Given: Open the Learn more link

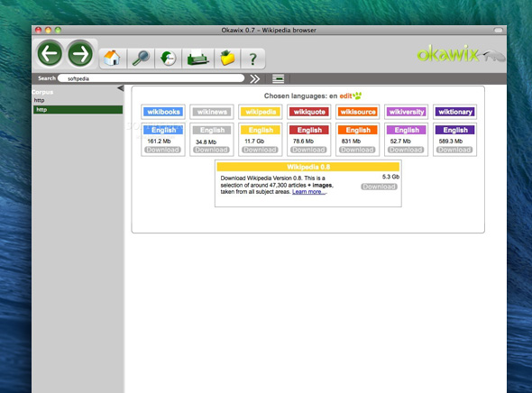Looking at the screenshot, I should pos(307,192).
